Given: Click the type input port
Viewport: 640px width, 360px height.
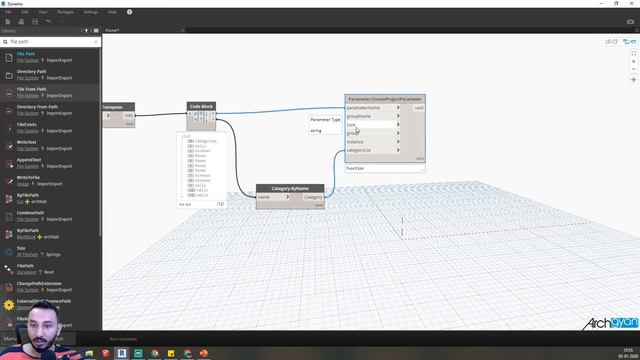Looking at the screenshot, I should [373, 125].
